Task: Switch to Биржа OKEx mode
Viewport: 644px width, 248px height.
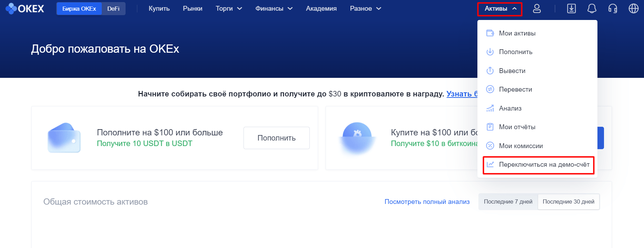Action: 79,9
